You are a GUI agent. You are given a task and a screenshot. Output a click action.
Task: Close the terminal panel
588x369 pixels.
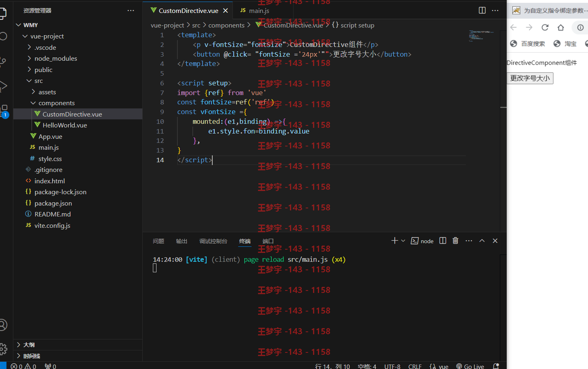(x=495, y=241)
